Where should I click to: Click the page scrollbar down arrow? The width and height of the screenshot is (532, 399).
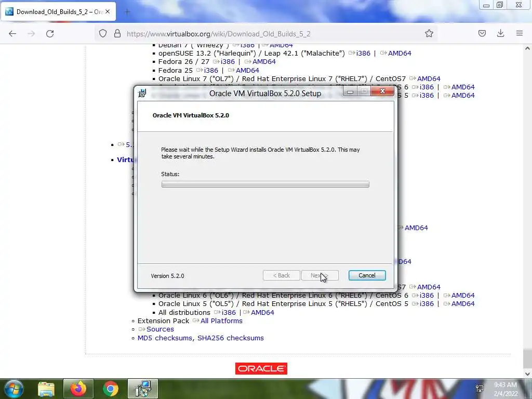[x=527, y=374]
